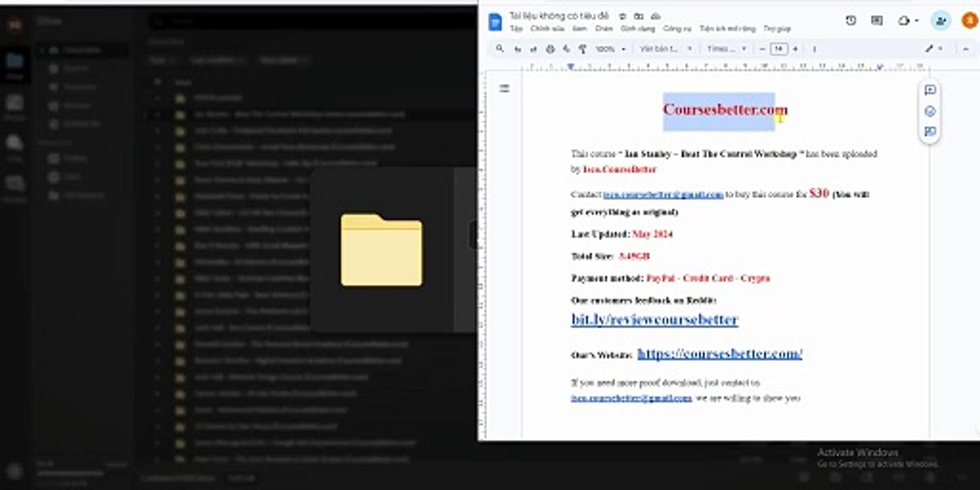Open the comments history icon
The width and height of the screenshot is (980, 490).
(x=877, y=21)
